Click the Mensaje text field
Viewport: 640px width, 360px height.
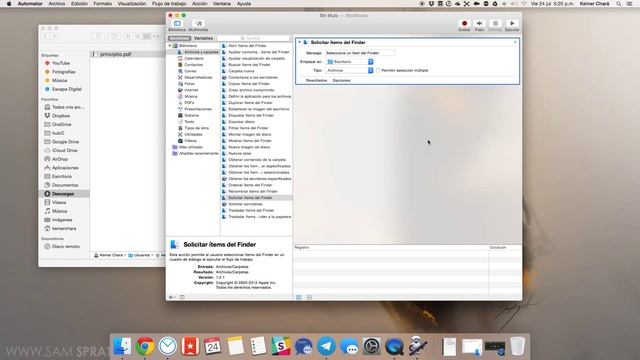[360, 53]
